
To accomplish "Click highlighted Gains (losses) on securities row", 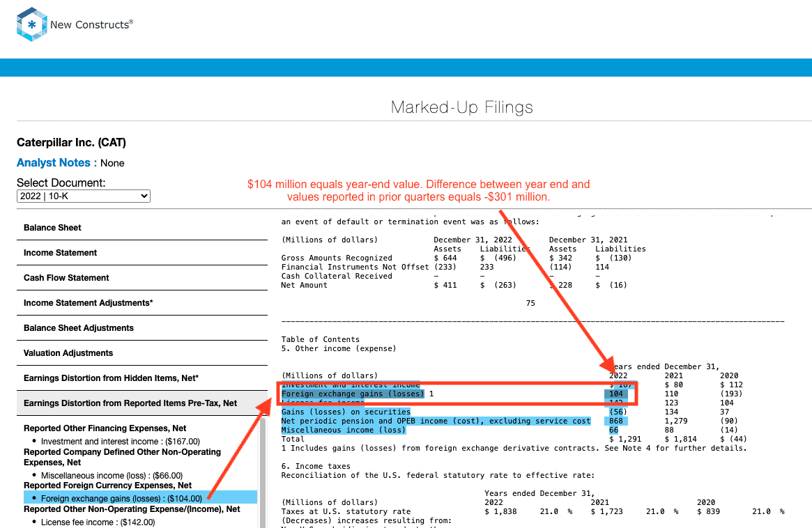I will [x=346, y=412].
